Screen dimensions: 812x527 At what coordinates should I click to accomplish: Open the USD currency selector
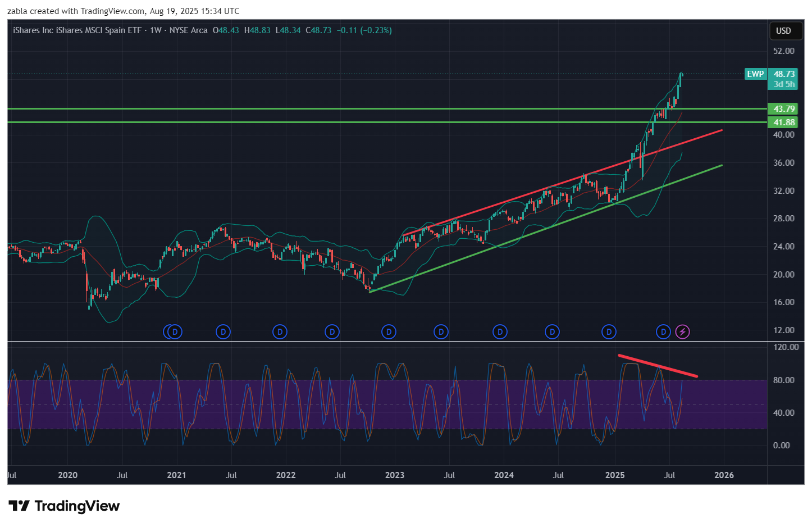coord(783,31)
